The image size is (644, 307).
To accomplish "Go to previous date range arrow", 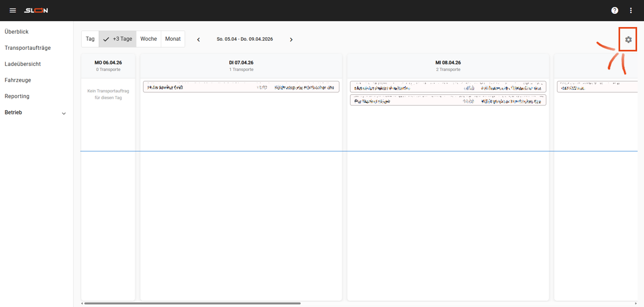I will (198, 39).
